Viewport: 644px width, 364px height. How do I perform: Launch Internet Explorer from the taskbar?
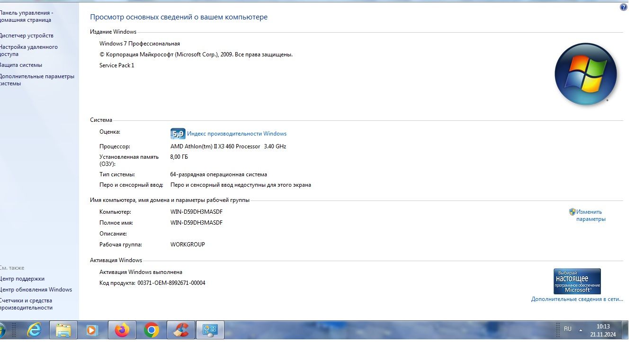point(34,330)
